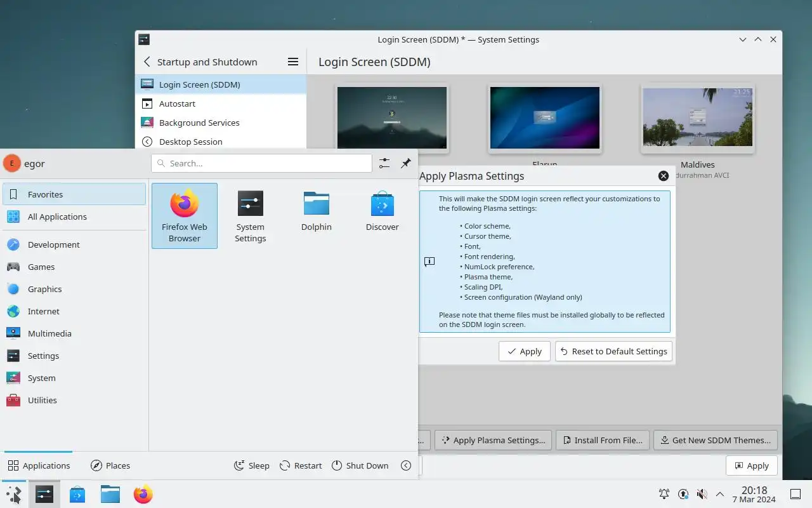Screen dimensions: 812x508
Task: Close the Apply Plasma Settings sheet
Action: tap(664, 176)
